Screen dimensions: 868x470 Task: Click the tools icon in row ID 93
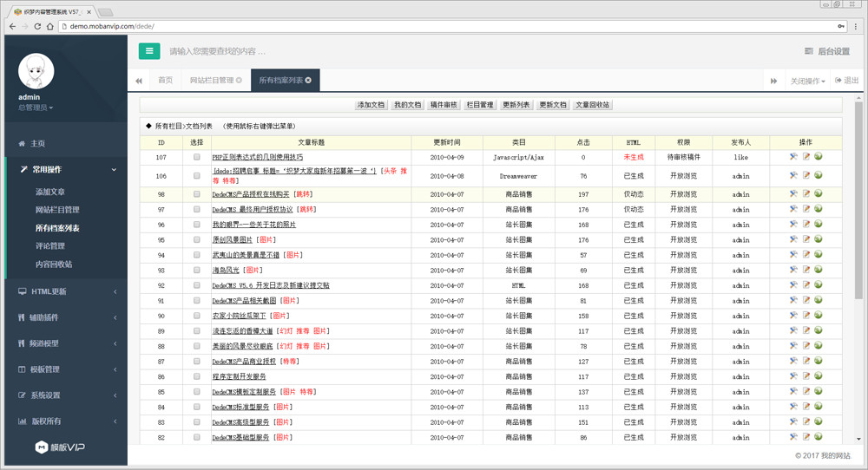793,270
